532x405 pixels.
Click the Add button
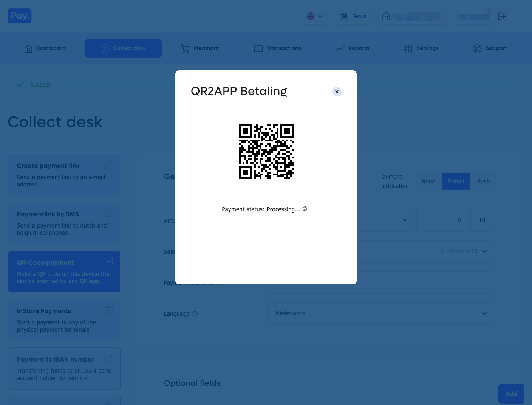(511, 394)
